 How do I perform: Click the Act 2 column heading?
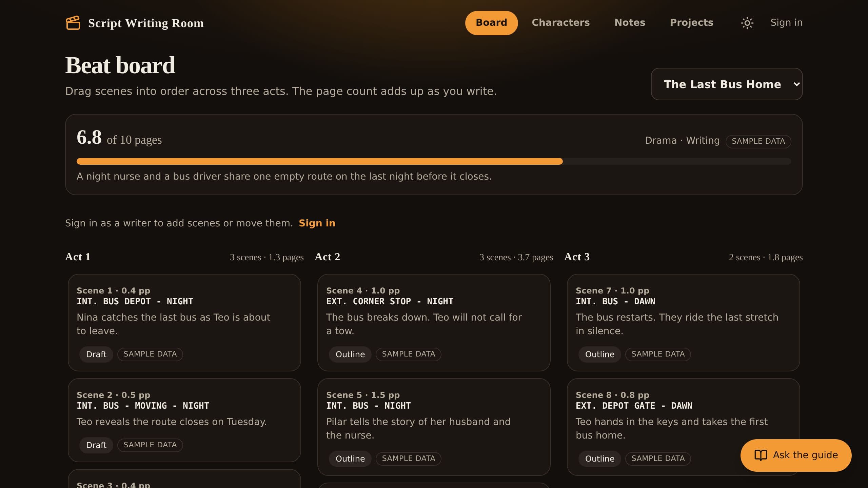[x=327, y=257]
